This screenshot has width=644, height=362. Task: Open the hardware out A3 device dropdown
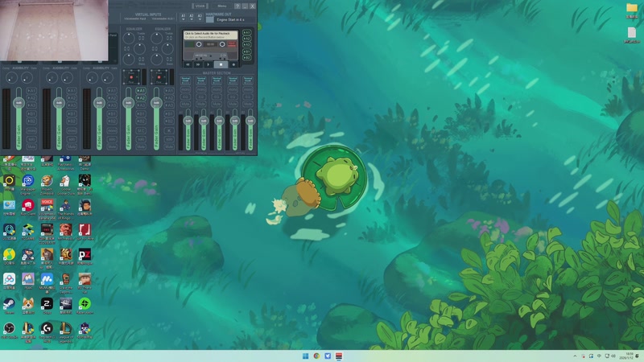[x=200, y=17]
